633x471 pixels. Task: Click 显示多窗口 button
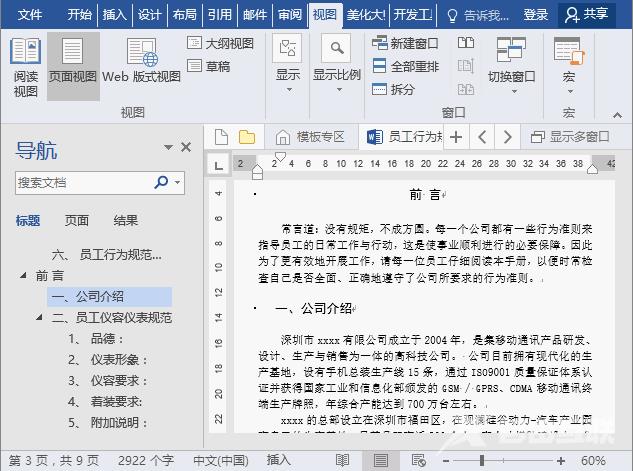570,137
